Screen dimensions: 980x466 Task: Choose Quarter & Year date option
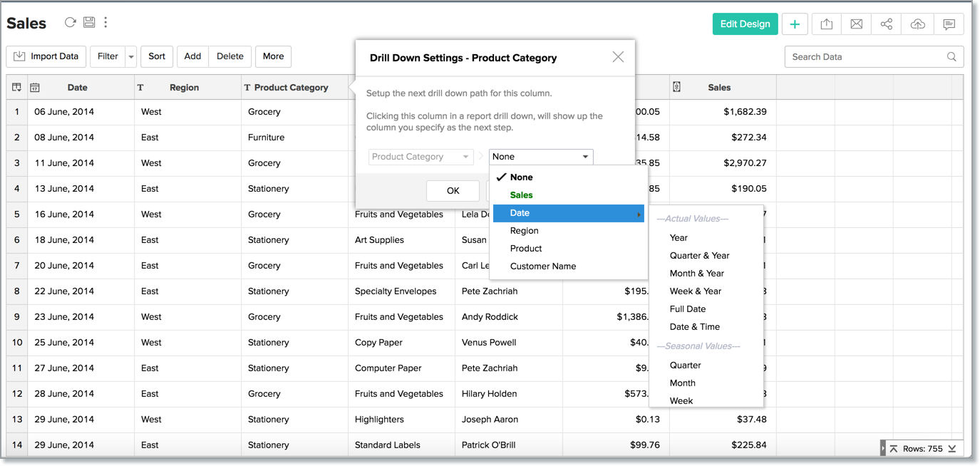click(x=699, y=256)
